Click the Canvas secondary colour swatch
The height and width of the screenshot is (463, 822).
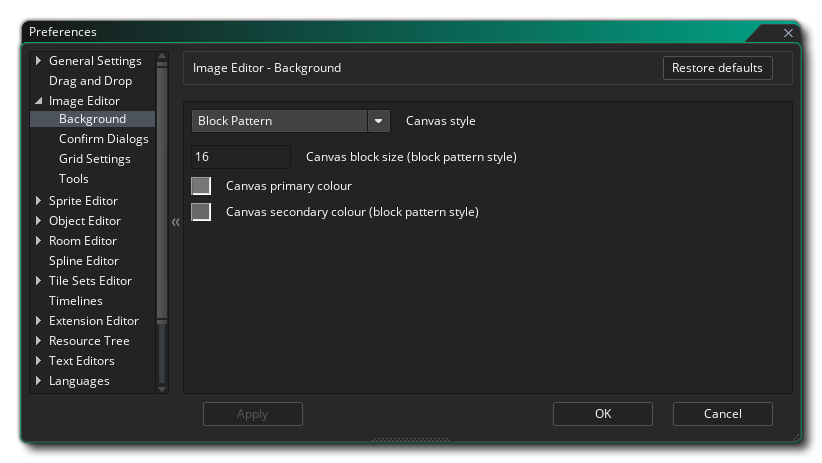[201, 212]
